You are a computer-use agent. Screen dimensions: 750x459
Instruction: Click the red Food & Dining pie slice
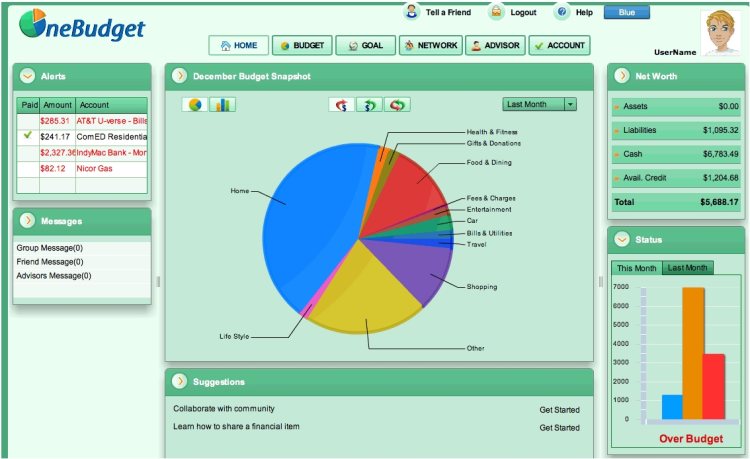(x=407, y=196)
